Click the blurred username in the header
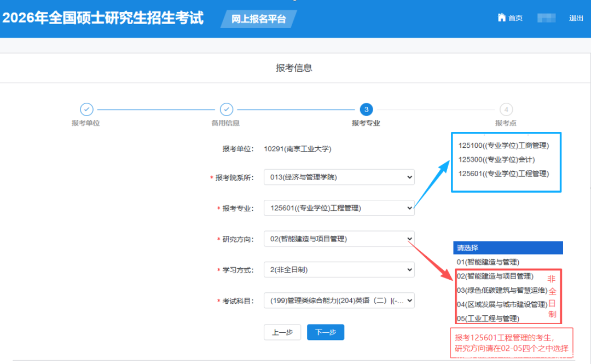Screen dimensions: 591x364 click(x=546, y=18)
